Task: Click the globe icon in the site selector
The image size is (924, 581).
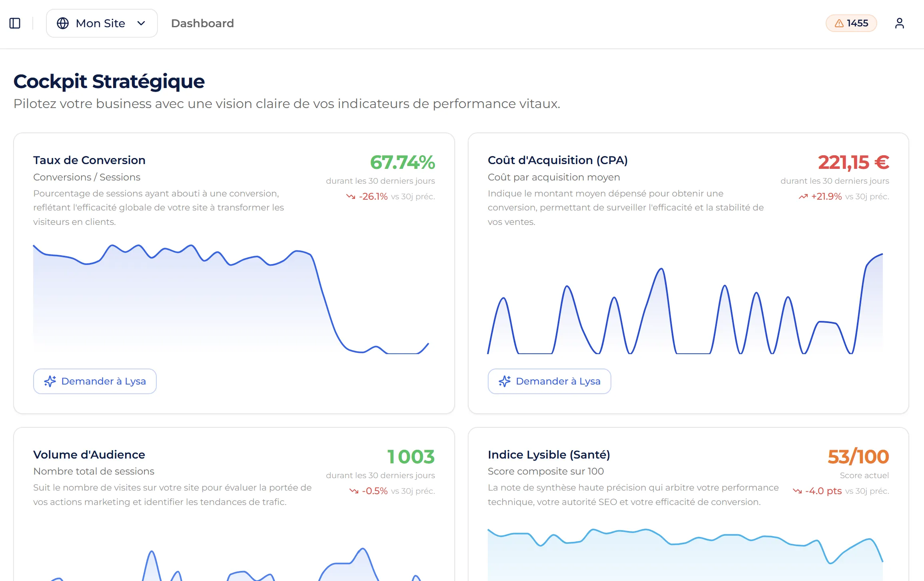Action: [x=63, y=23]
